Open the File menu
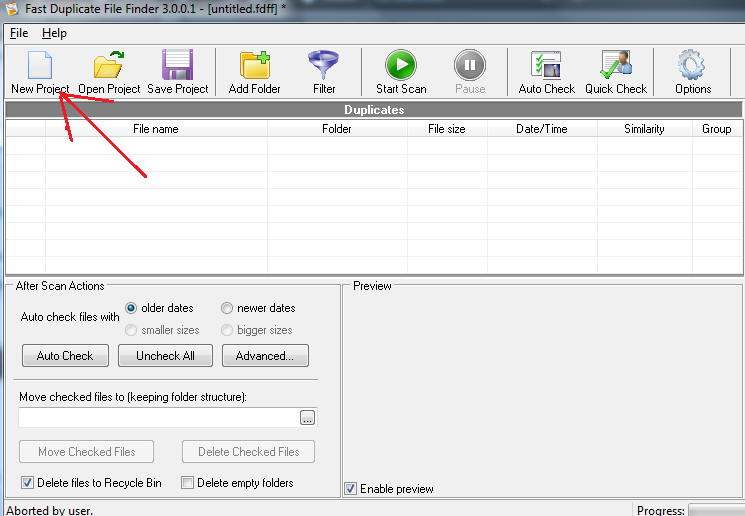 point(19,33)
